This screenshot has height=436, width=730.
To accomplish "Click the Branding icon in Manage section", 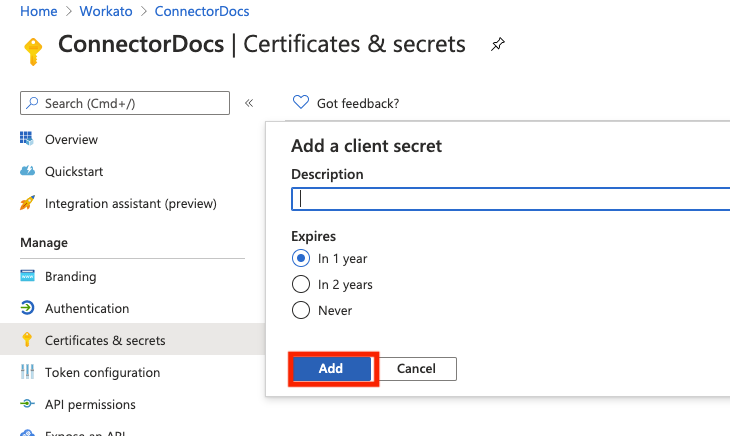I will [x=27, y=277].
